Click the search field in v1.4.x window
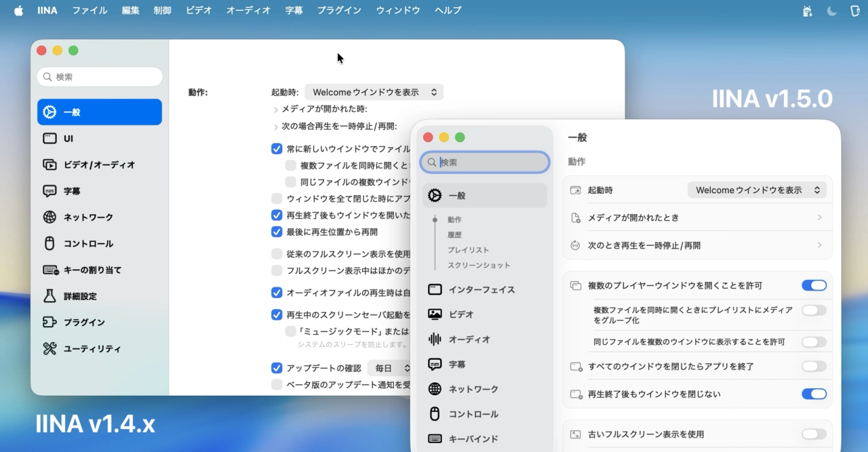 [x=100, y=77]
